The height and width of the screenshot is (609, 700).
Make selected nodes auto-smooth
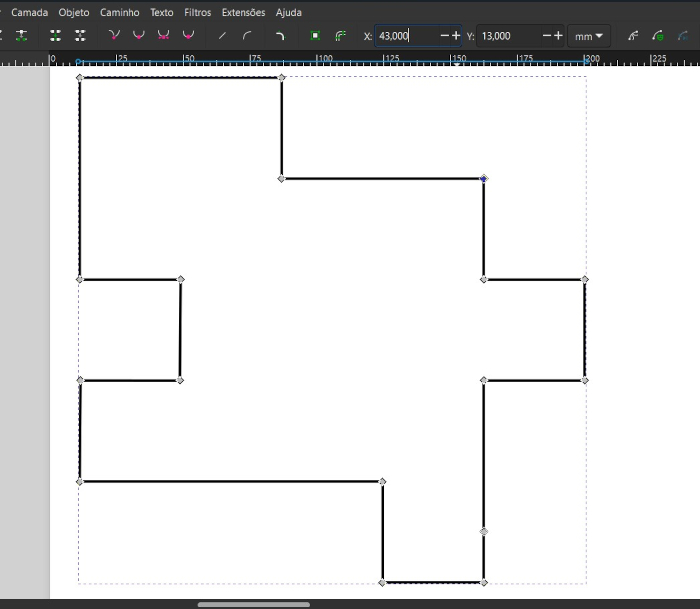188,36
